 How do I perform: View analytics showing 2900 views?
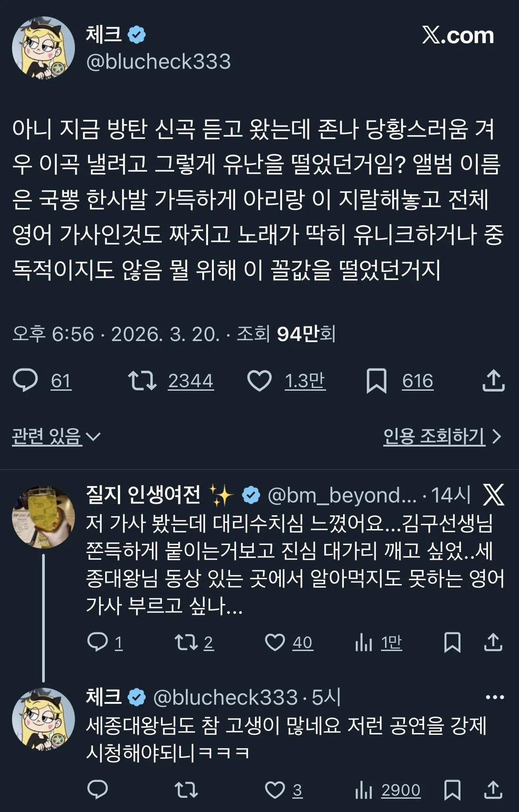pos(364,790)
